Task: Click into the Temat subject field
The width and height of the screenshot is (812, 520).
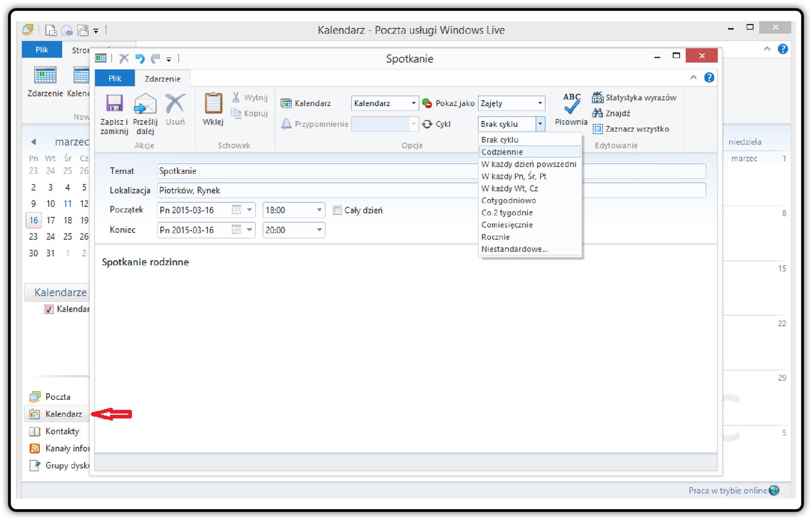Action: (431, 171)
